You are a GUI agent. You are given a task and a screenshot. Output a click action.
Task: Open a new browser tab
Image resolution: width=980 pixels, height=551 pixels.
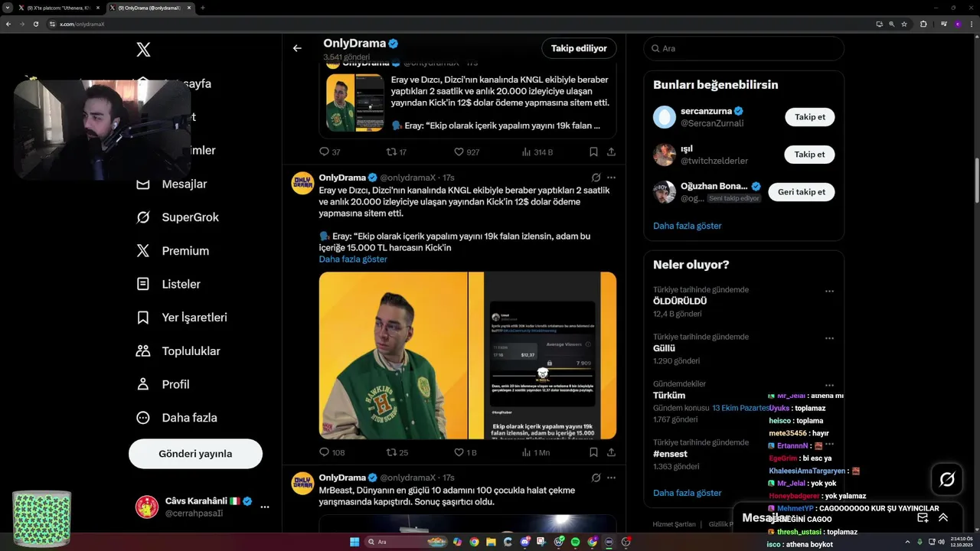point(202,8)
